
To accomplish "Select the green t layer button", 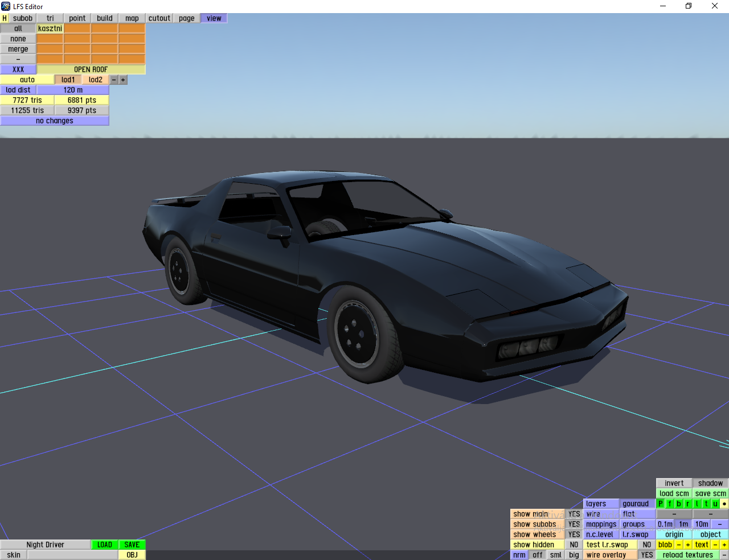I will [x=706, y=504].
